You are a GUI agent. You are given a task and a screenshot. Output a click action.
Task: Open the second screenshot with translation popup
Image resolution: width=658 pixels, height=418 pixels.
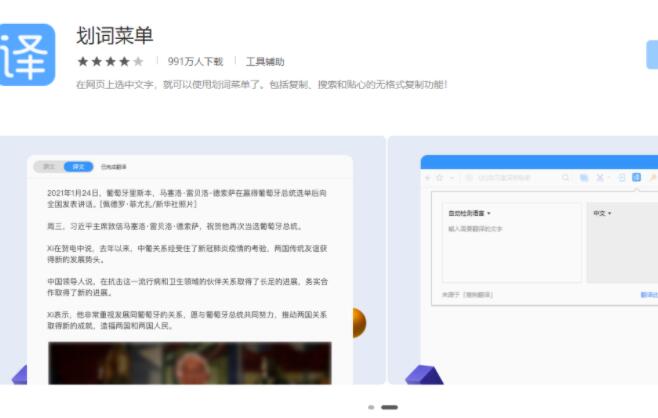pos(523,260)
